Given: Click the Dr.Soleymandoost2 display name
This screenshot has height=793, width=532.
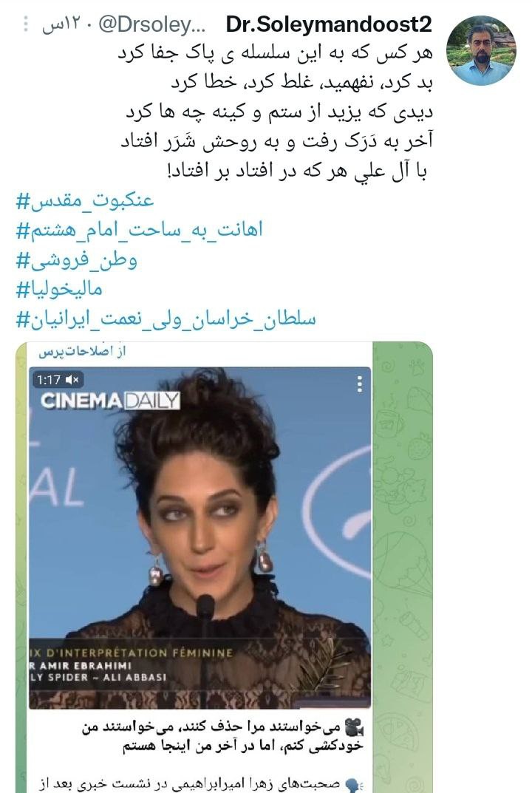Looking at the screenshot, I should tap(329, 24).
